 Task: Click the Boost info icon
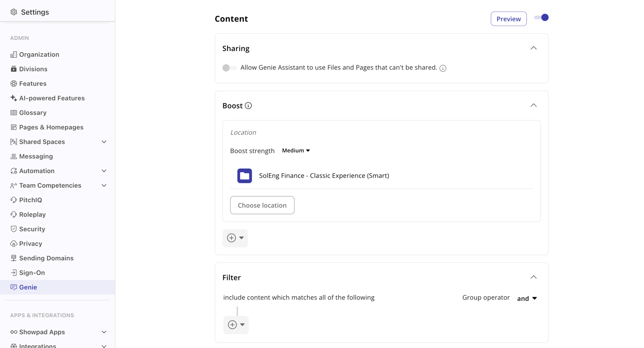click(248, 106)
